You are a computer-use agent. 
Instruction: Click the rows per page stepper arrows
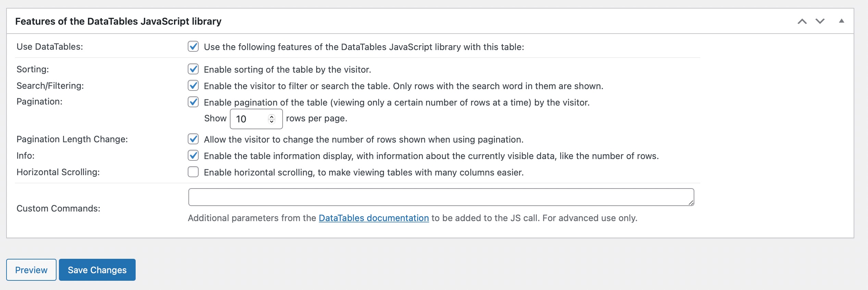(272, 119)
